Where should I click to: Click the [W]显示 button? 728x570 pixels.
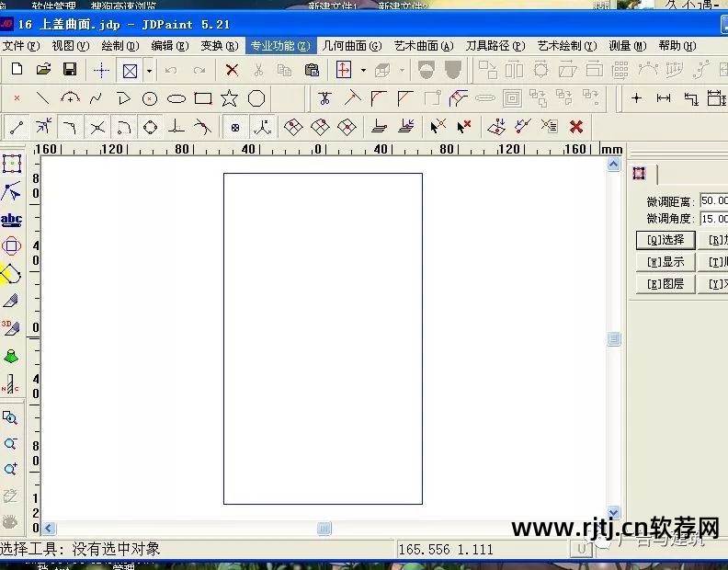665,261
